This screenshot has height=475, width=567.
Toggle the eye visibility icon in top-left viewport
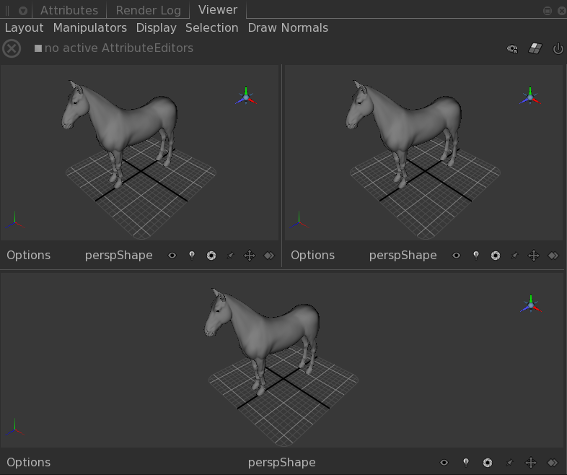point(172,256)
